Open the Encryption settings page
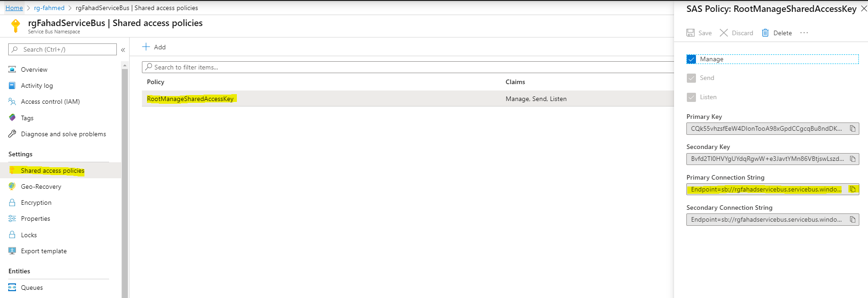868x298 pixels. pos(36,202)
